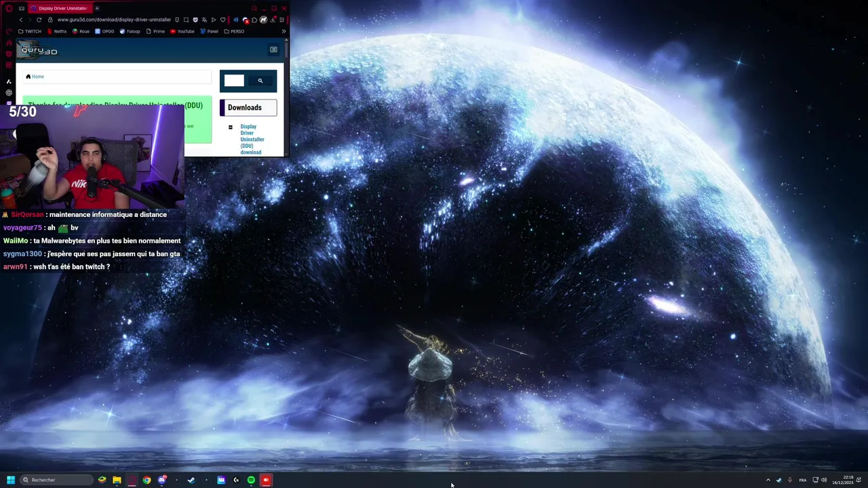
Task: Expand hidden bookmarks chevron
Action: [283, 31]
